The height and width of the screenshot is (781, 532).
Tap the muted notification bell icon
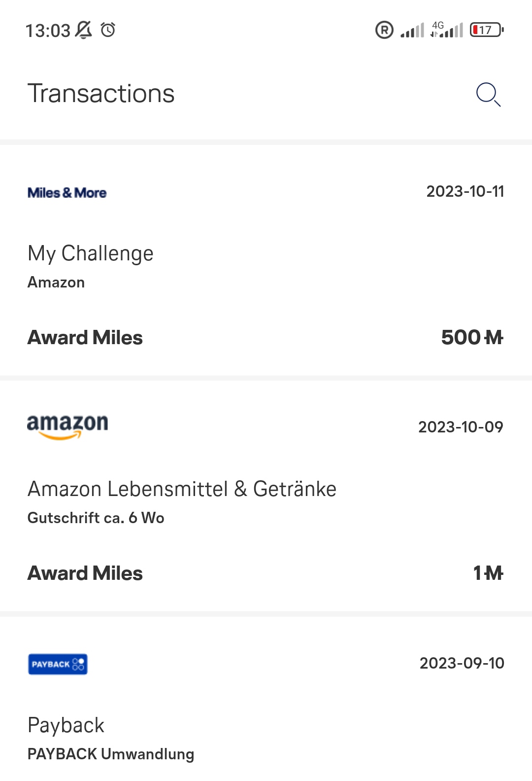tap(84, 30)
